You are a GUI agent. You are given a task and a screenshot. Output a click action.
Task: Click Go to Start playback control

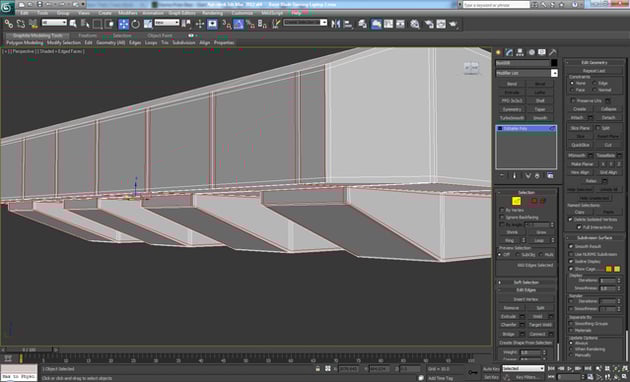point(552,368)
